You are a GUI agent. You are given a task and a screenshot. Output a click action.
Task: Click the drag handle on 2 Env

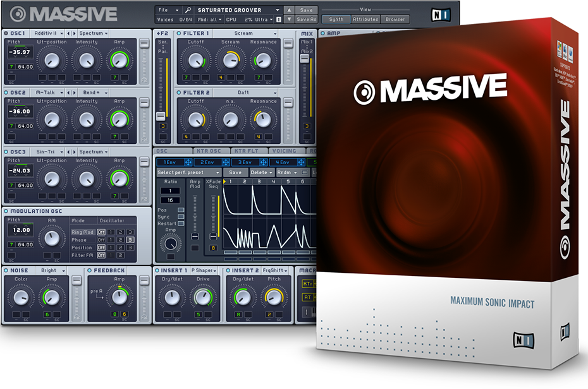point(226,162)
